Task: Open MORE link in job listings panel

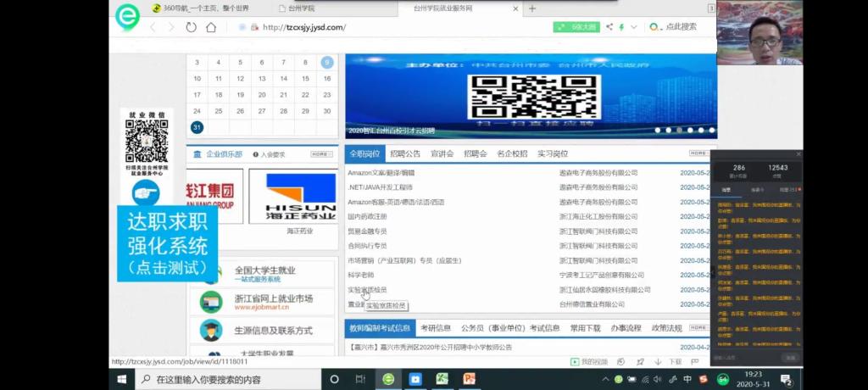Action: tap(698, 153)
